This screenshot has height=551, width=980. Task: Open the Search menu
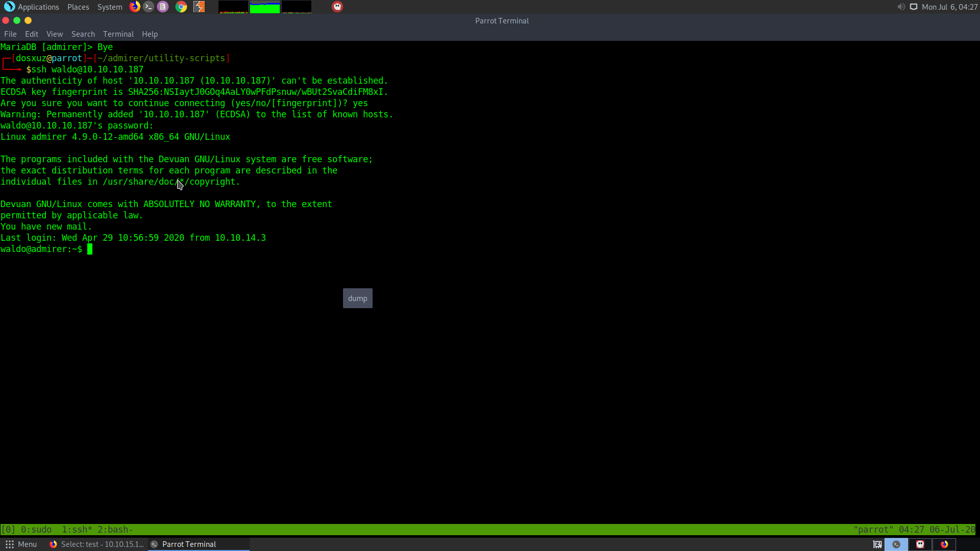[x=83, y=34]
